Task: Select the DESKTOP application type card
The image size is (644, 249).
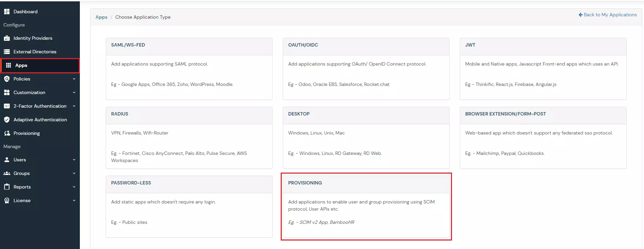Action: (366, 138)
